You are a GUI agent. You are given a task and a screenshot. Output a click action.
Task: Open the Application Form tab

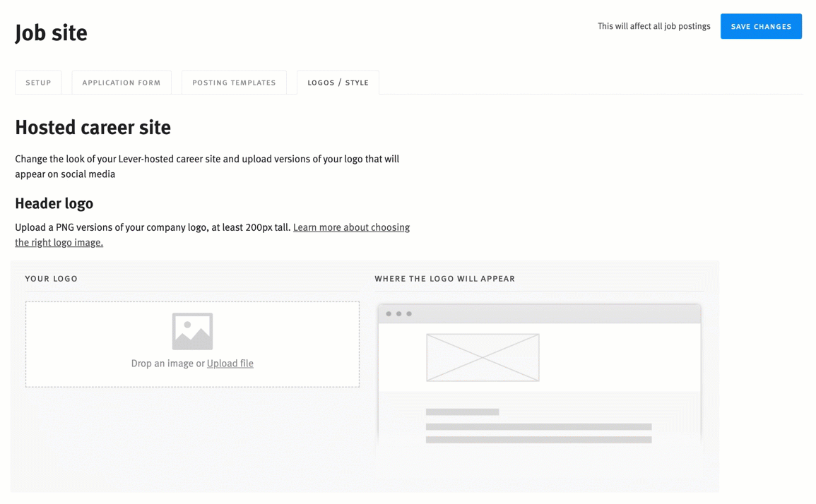click(121, 82)
